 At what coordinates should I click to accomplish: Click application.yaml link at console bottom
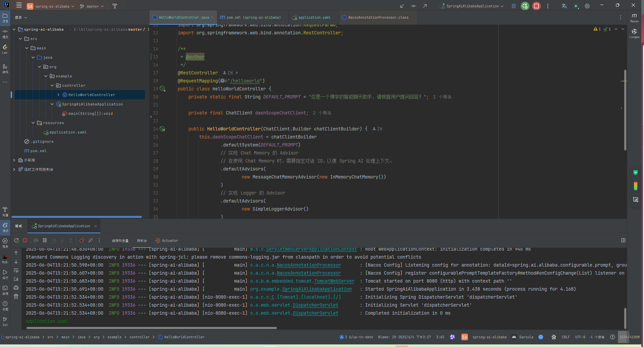[x=47, y=321]
